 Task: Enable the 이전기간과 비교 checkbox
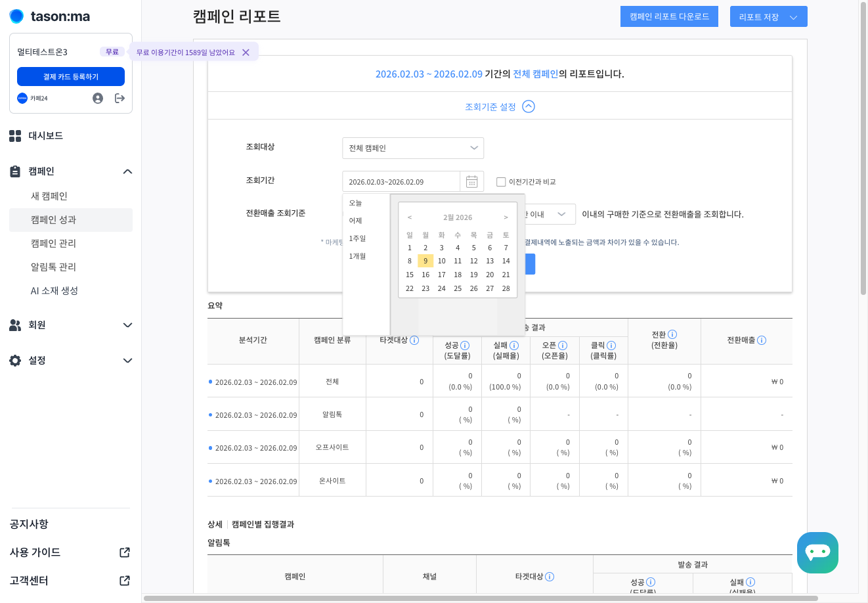[501, 182]
